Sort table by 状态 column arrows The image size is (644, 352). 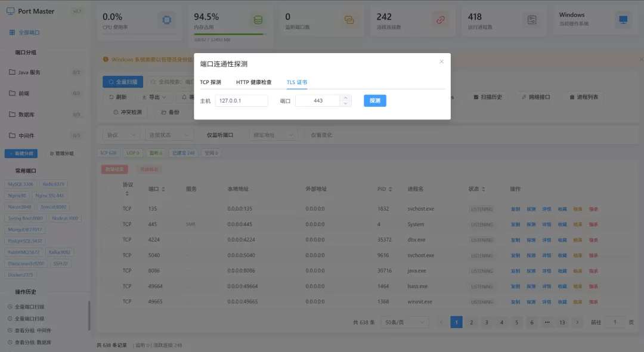pyautogui.click(x=484, y=189)
